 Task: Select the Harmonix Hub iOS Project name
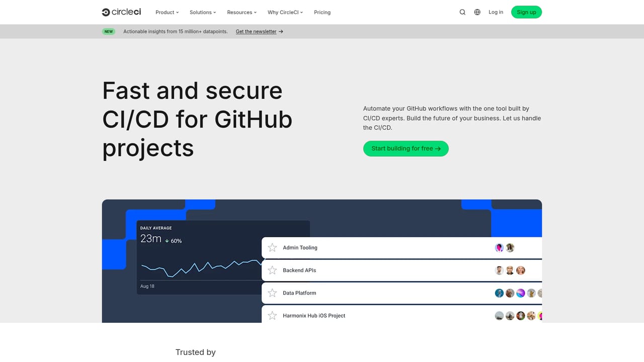(x=314, y=316)
